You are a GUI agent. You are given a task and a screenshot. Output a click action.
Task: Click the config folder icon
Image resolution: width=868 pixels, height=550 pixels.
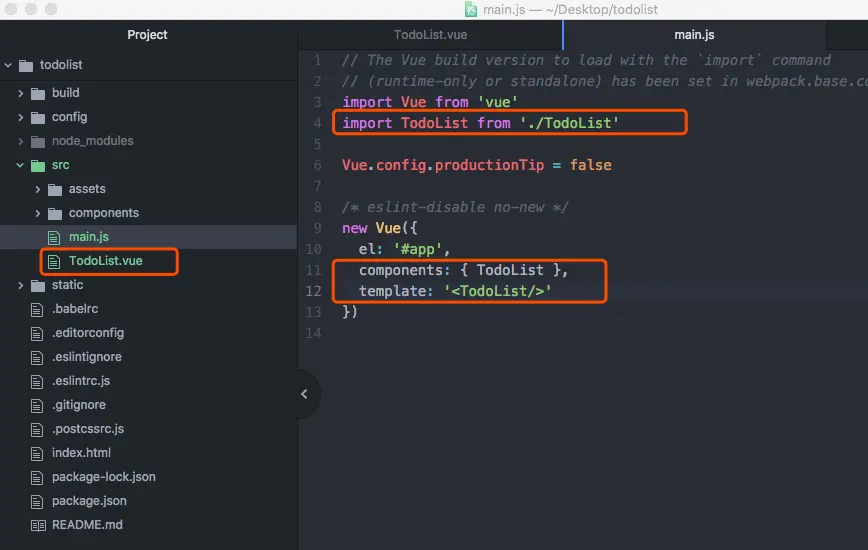[38, 118]
